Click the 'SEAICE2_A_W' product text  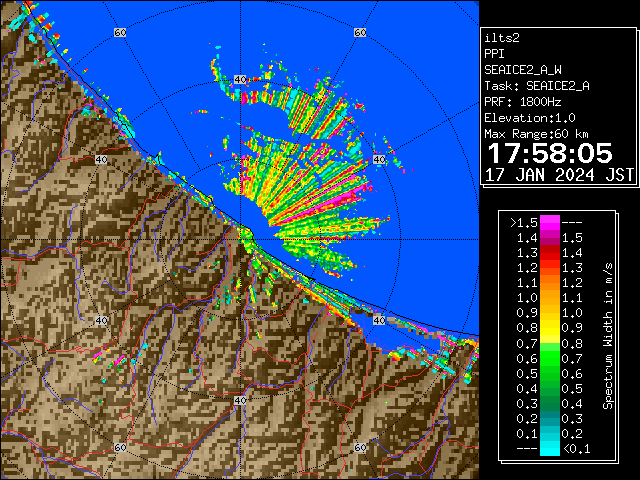pyautogui.click(x=523, y=70)
